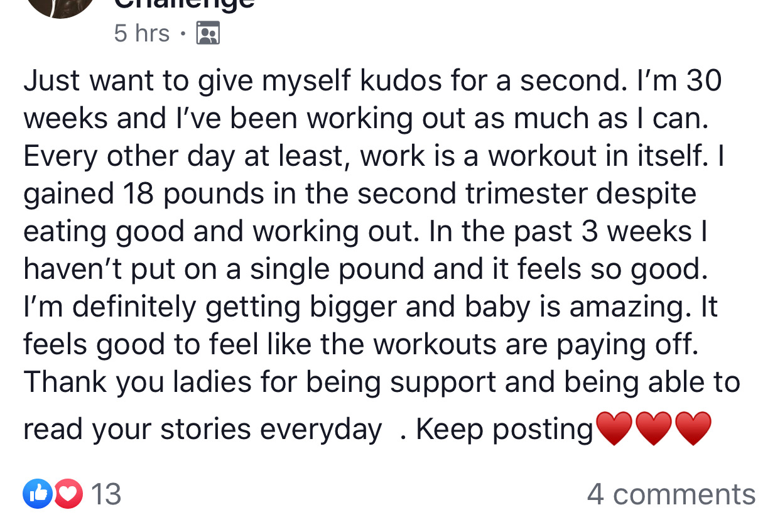Viewport: 780px width, 532px height.
Task: Click the number "30" in the first line
Action: [x=703, y=81]
